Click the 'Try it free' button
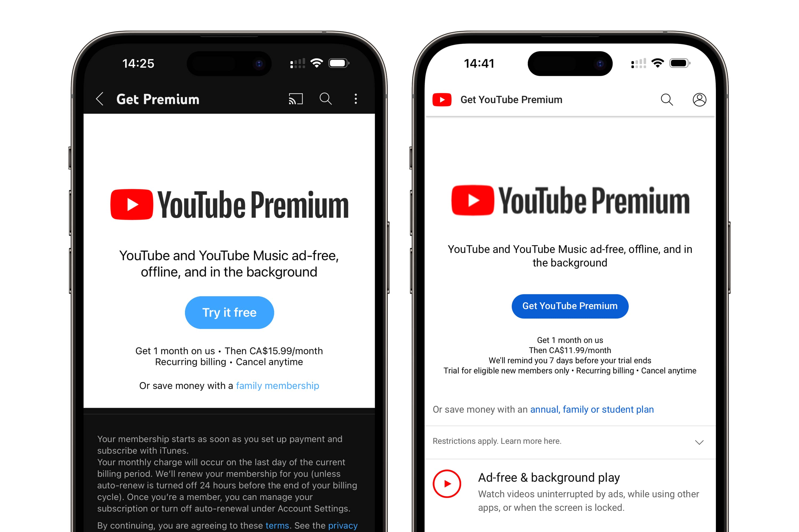 [x=229, y=312]
